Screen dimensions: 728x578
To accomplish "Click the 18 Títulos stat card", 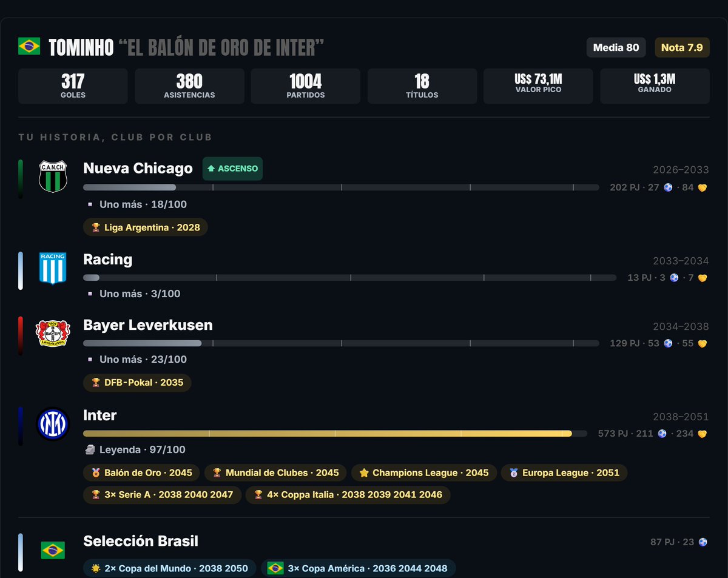I will (x=422, y=86).
